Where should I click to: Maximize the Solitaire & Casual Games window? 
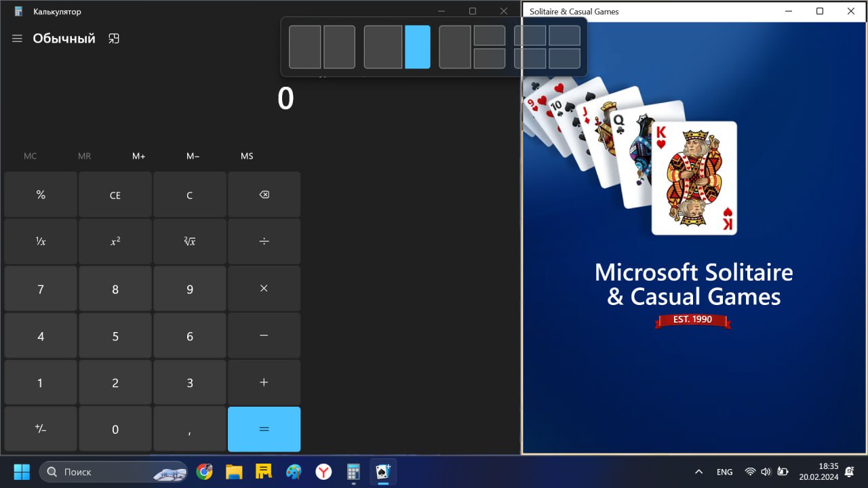(x=820, y=11)
